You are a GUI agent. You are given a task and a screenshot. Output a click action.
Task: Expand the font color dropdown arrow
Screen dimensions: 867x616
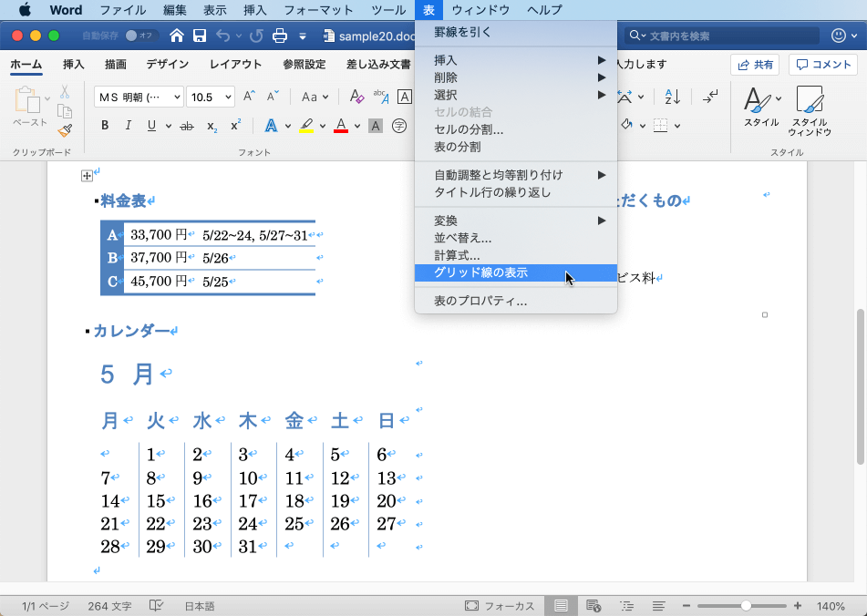coord(357,127)
